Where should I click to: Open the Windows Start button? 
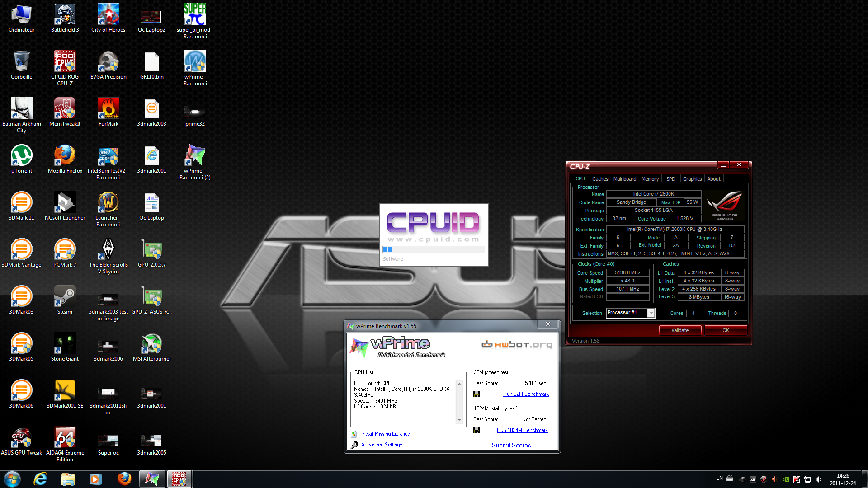[x=12, y=479]
